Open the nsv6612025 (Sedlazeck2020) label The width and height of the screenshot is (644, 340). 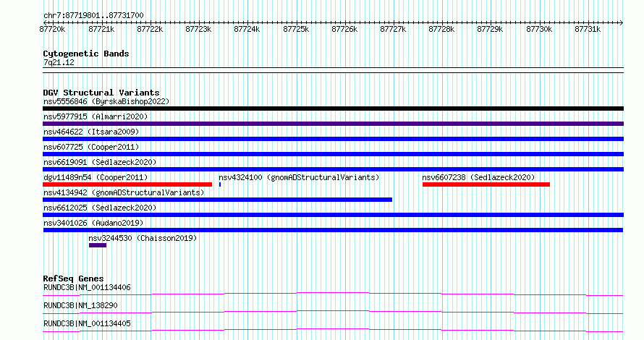pos(100,208)
